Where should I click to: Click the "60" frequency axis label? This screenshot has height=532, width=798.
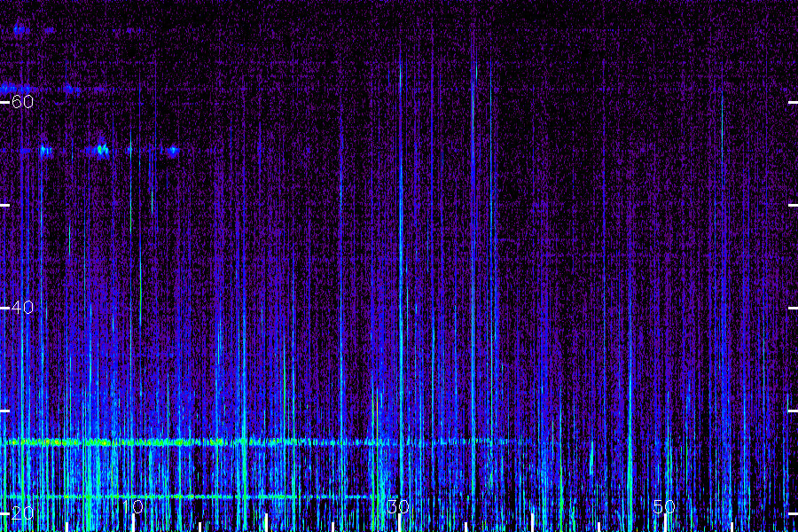click(x=22, y=102)
